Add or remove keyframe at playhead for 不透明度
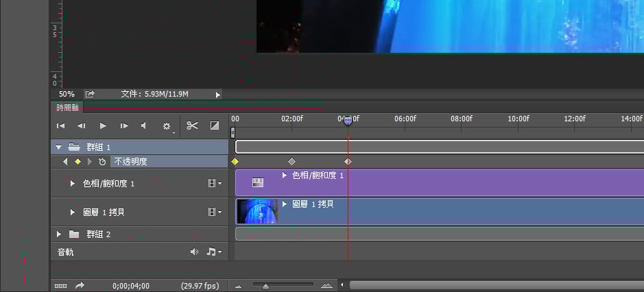This screenshot has height=292, width=644. [x=77, y=162]
